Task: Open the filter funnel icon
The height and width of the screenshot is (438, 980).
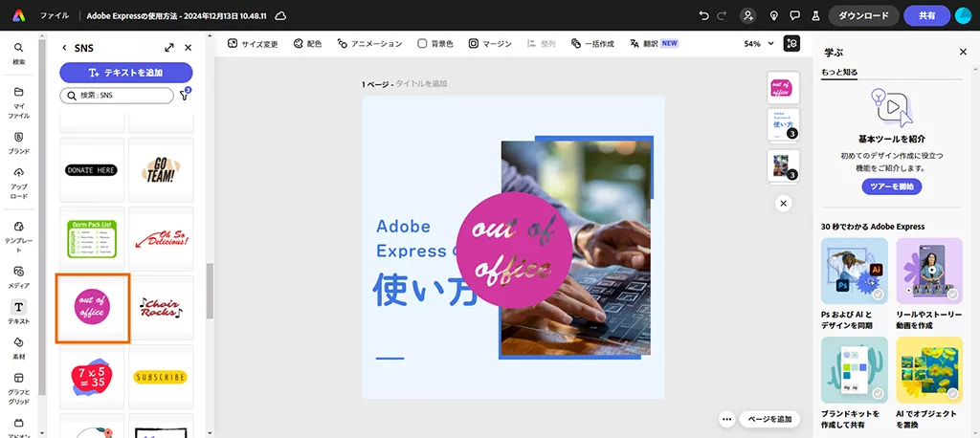Action: (185, 95)
